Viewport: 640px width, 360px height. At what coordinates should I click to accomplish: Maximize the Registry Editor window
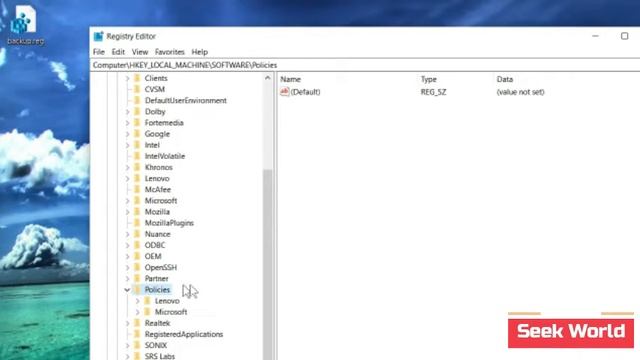[x=624, y=36]
